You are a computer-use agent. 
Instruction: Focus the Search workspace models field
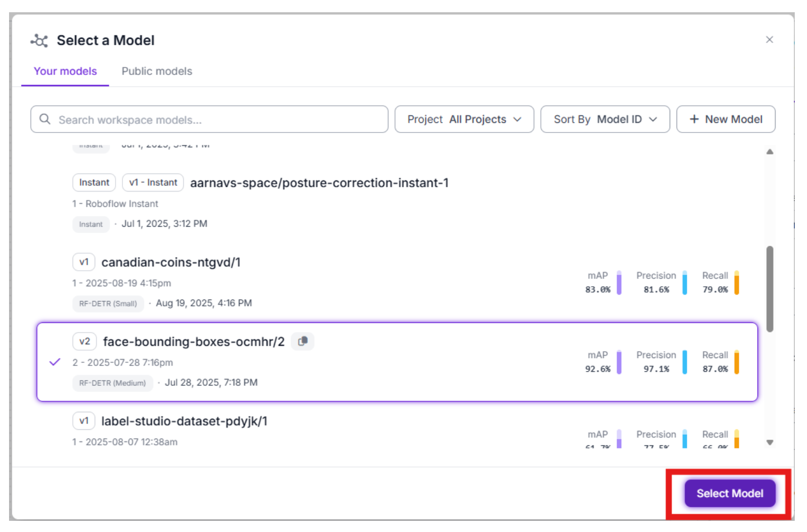click(x=209, y=119)
